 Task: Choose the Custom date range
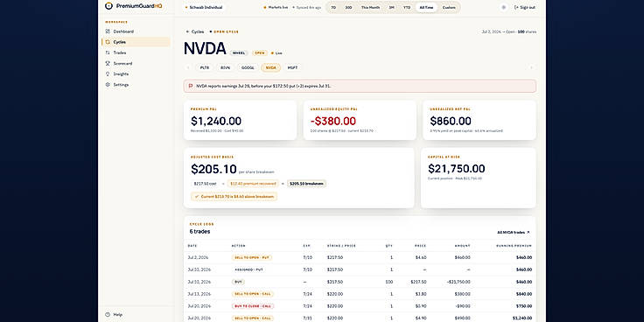[x=449, y=7]
